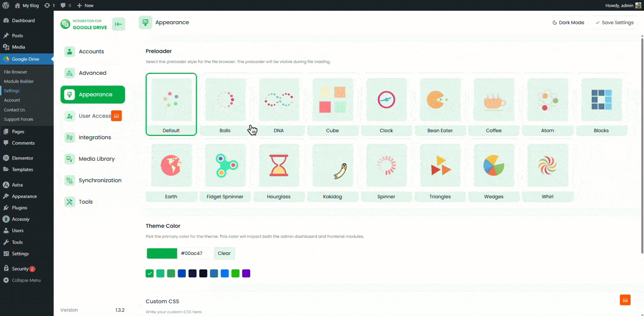Click the orange notification icon near User Access
The image size is (644, 316).
pyautogui.click(x=116, y=116)
